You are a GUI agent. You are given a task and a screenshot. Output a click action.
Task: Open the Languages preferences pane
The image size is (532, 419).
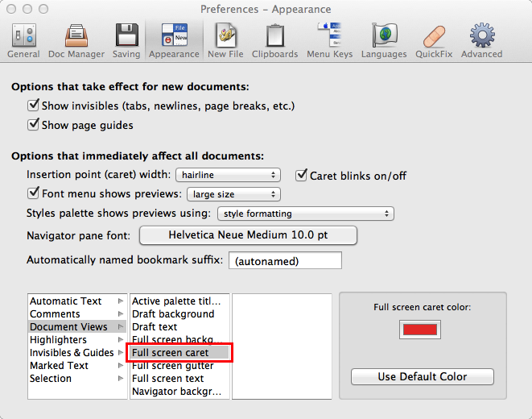click(x=384, y=40)
